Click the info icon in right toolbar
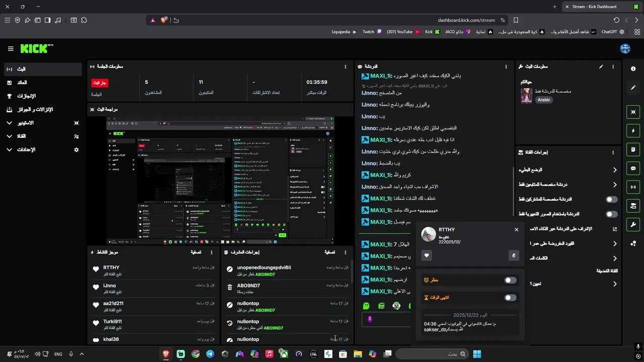 tap(633, 69)
